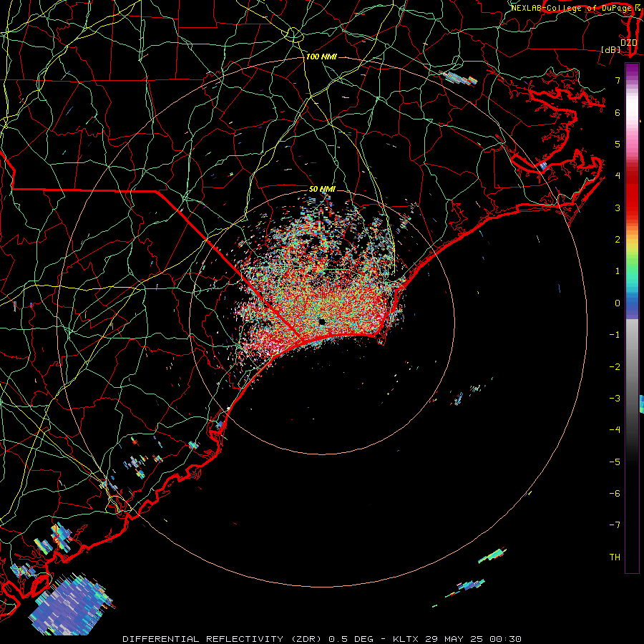Click scale value 7 on the legend
Image resolution: width=644 pixels, height=644 pixels.
[618, 80]
